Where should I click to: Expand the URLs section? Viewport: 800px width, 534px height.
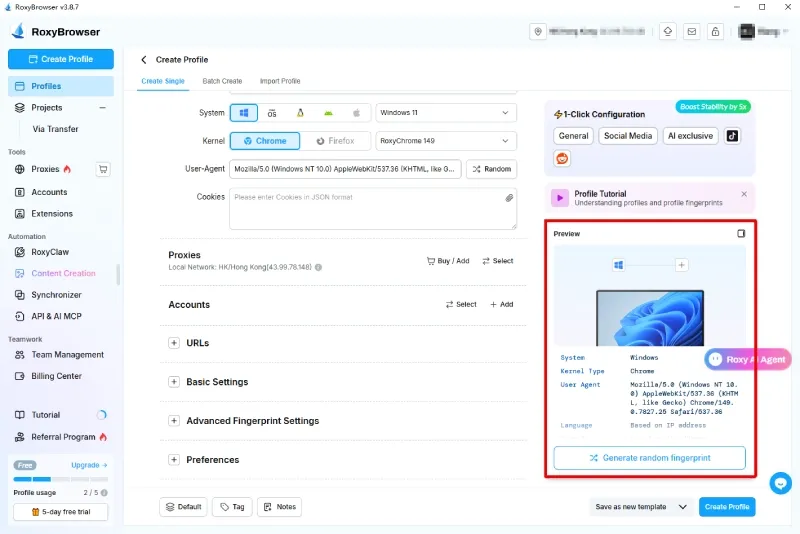pos(174,343)
